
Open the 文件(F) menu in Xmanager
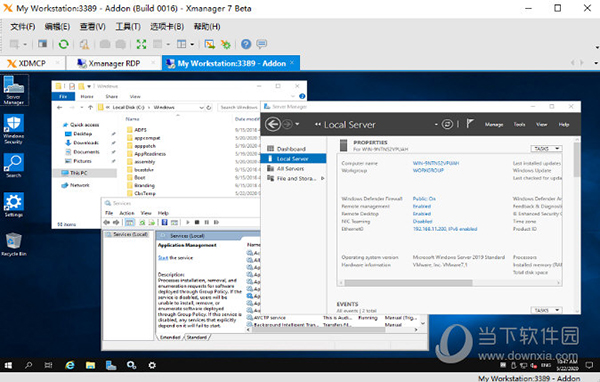click(x=23, y=27)
